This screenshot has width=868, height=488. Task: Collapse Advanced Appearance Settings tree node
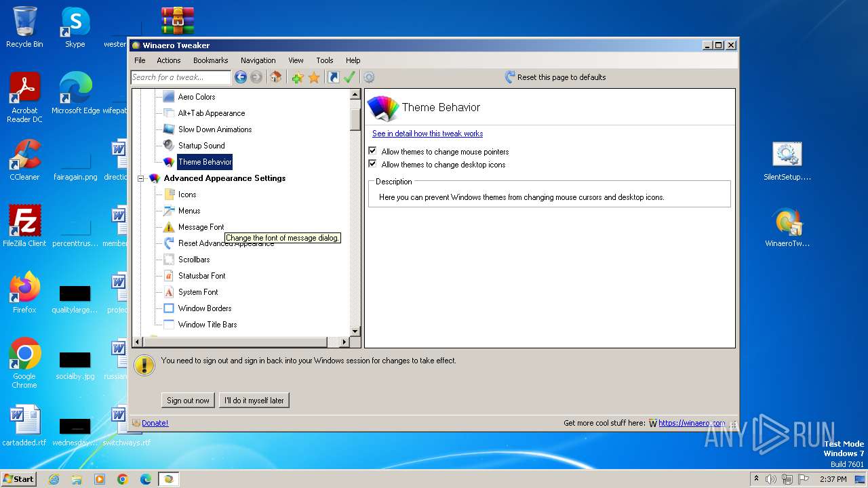pos(141,179)
